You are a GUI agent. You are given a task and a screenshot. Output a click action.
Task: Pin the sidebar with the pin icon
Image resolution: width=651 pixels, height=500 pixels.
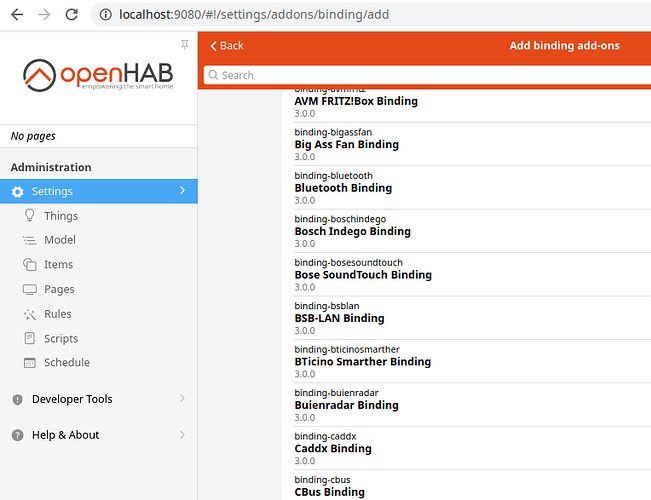point(185,44)
